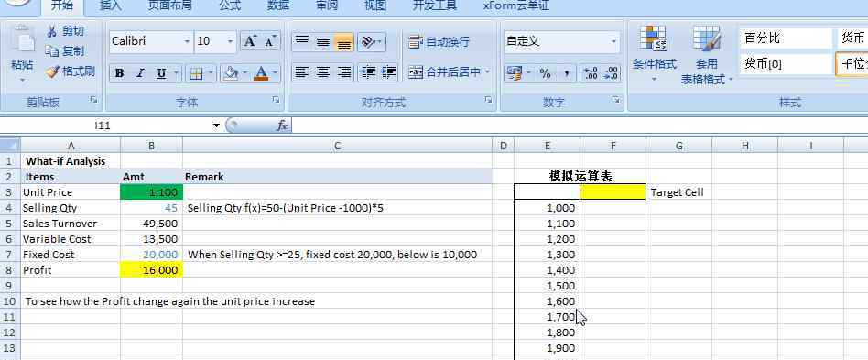Image resolution: width=868 pixels, height=360 pixels.
Task: Click the Cut scissors icon
Action: point(52,30)
